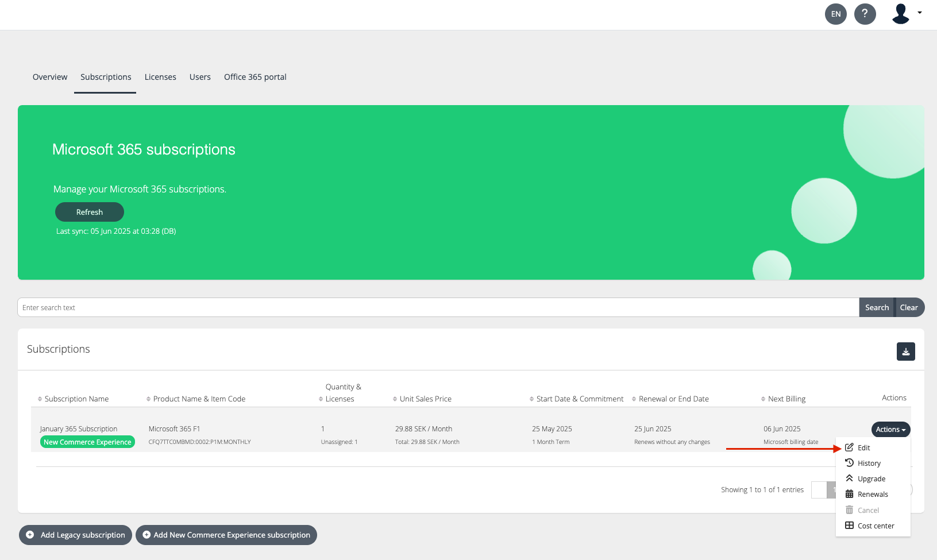This screenshot has width=937, height=560.
Task: Clear the search with Clear button
Action: tap(909, 308)
